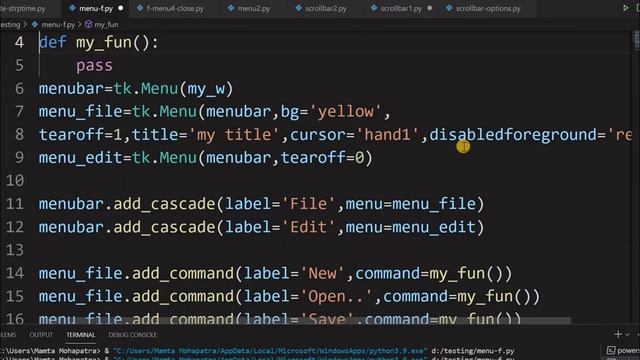Click line number 11 in the gutter
The image size is (640, 360).
point(15,204)
